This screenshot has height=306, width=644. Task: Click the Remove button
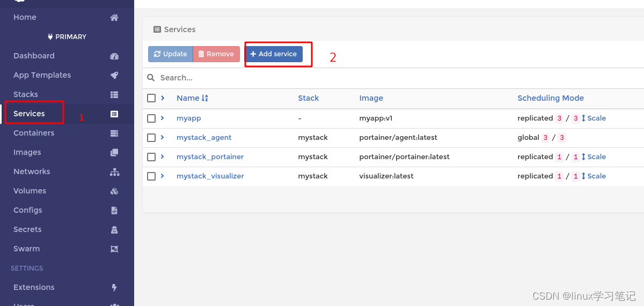click(x=216, y=54)
